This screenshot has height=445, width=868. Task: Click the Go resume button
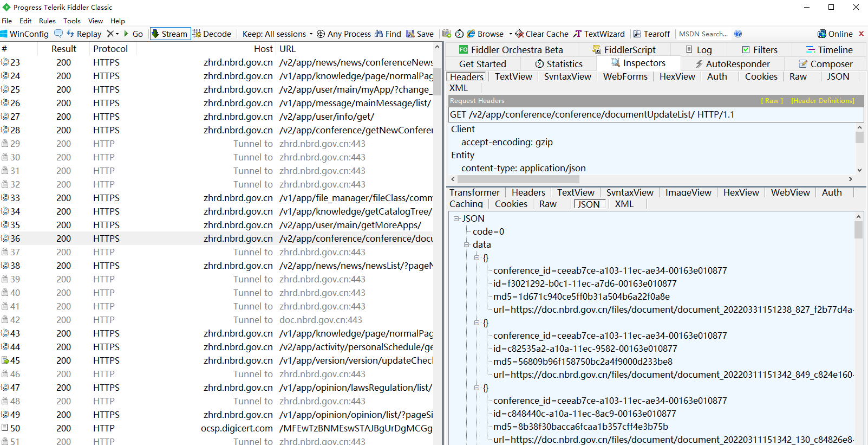[x=133, y=34]
